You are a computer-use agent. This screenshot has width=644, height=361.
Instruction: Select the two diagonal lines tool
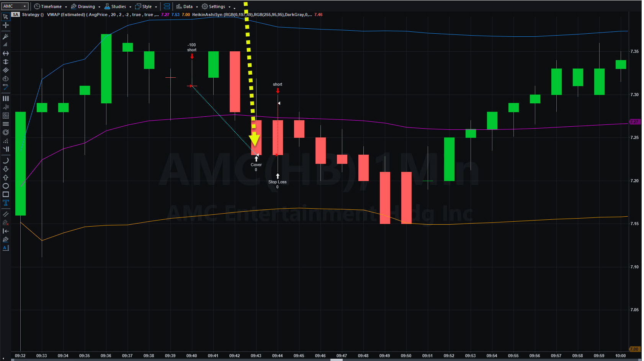click(5, 214)
